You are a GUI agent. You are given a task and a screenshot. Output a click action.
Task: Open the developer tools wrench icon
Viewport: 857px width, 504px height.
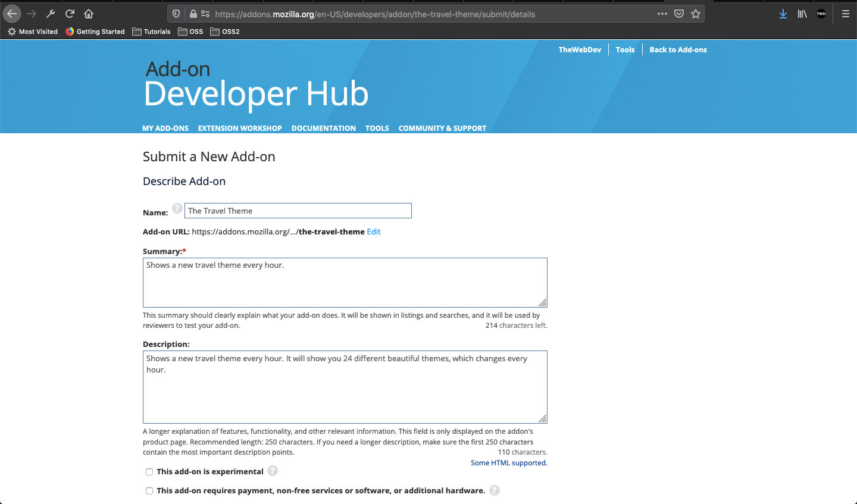[x=51, y=14]
